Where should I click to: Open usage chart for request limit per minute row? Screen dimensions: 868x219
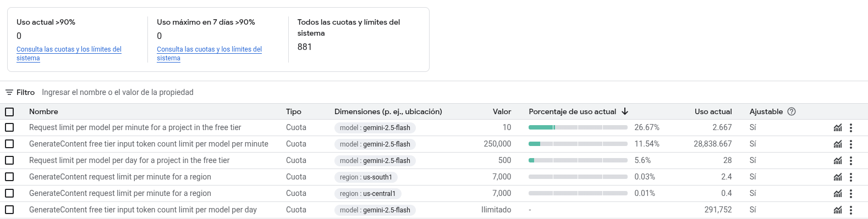(x=837, y=128)
